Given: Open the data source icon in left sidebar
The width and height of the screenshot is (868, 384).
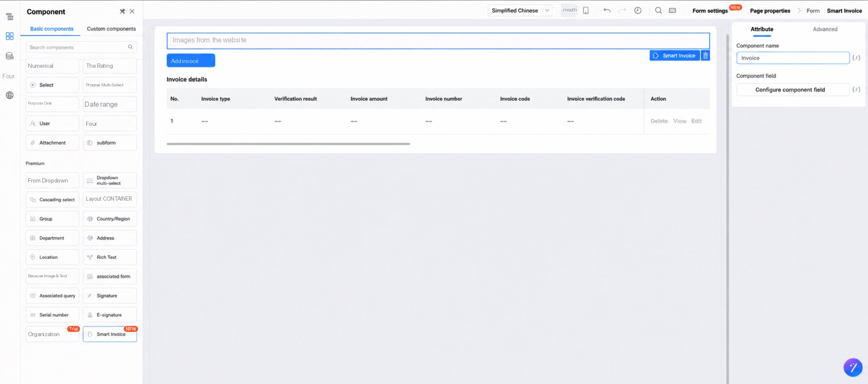Looking at the screenshot, I should click(x=9, y=56).
